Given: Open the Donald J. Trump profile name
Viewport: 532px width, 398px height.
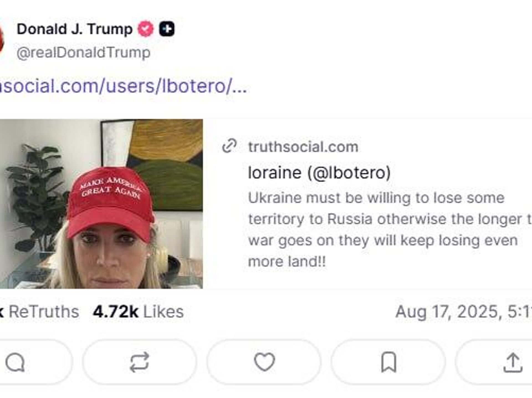Looking at the screenshot, I should pyautogui.click(x=75, y=29).
